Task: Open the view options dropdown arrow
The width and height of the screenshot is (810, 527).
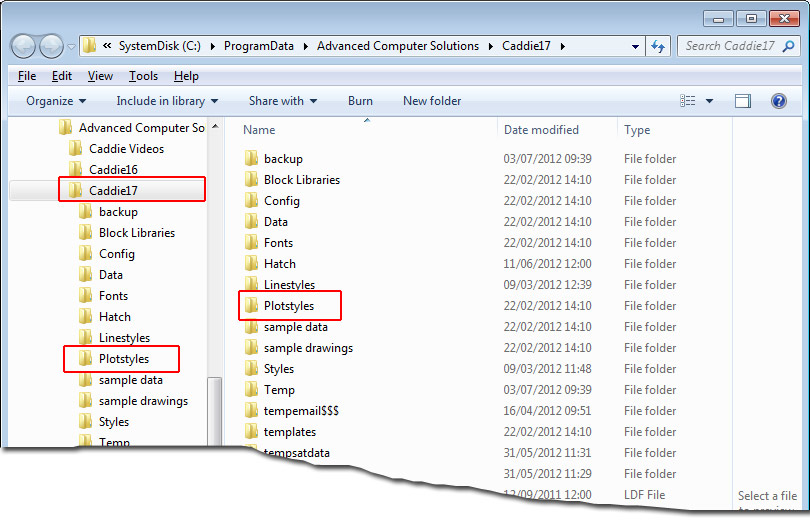Action: click(x=709, y=101)
